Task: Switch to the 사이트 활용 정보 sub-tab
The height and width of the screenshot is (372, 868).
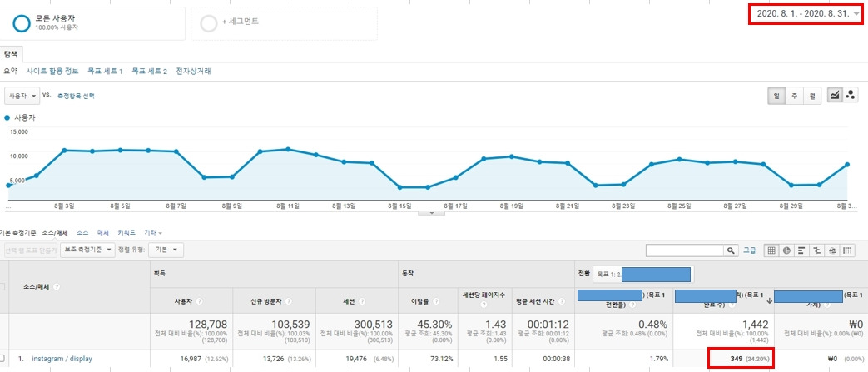Action: 52,72
